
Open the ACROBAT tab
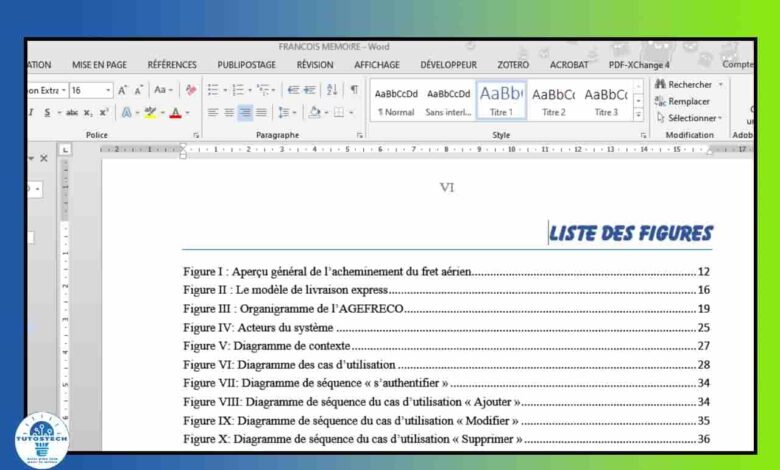click(x=569, y=65)
